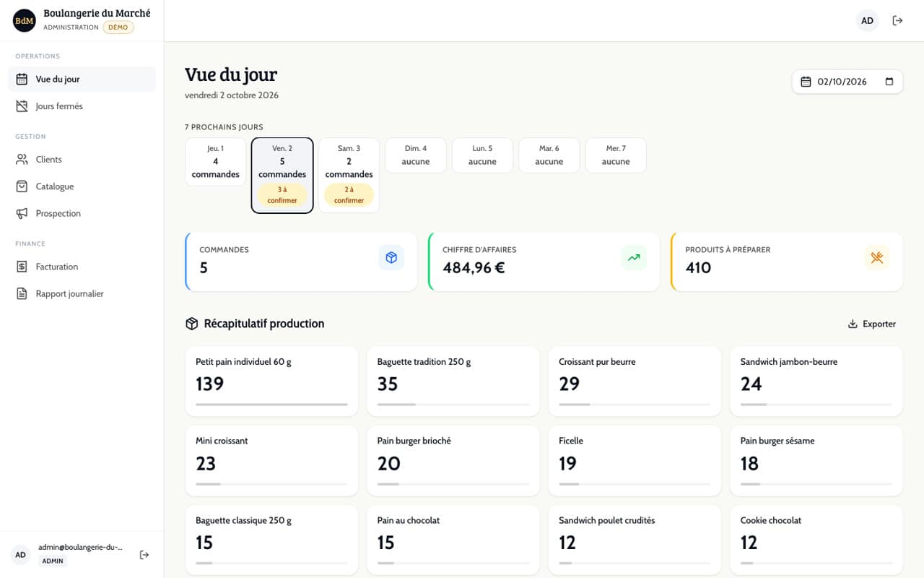
Task: Click the Jours fermés calendar-off icon
Action: [22, 106]
